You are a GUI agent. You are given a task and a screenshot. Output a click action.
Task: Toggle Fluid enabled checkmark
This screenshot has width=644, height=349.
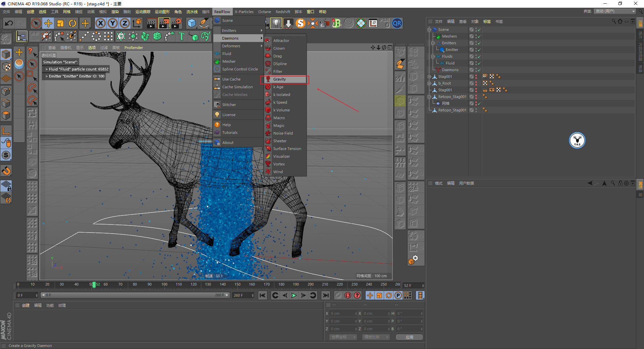(479, 63)
